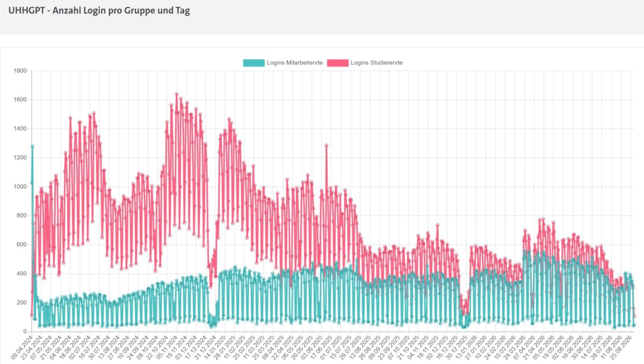Click the 07.04.2026 x-axis date label
This screenshot has width=644, height=364.
[x=523, y=348]
